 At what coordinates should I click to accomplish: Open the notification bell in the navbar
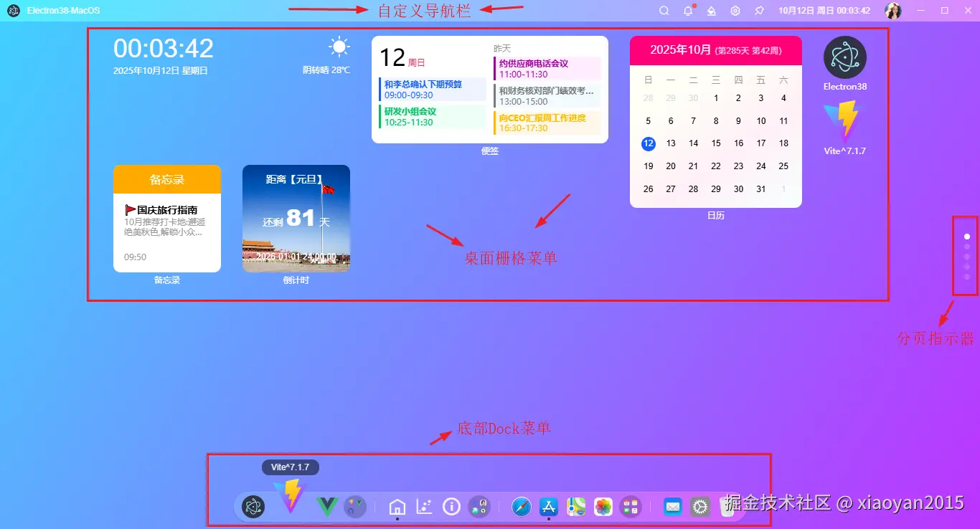(x=687, y=11)
